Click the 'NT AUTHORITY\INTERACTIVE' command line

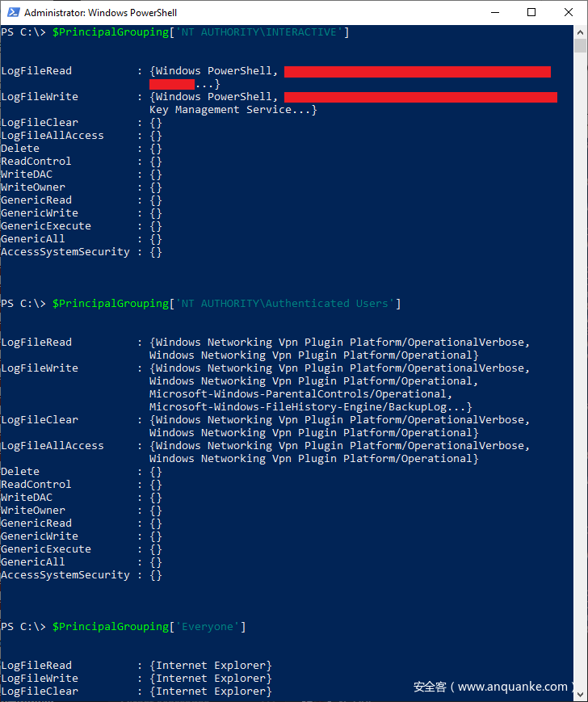(200, 32)
